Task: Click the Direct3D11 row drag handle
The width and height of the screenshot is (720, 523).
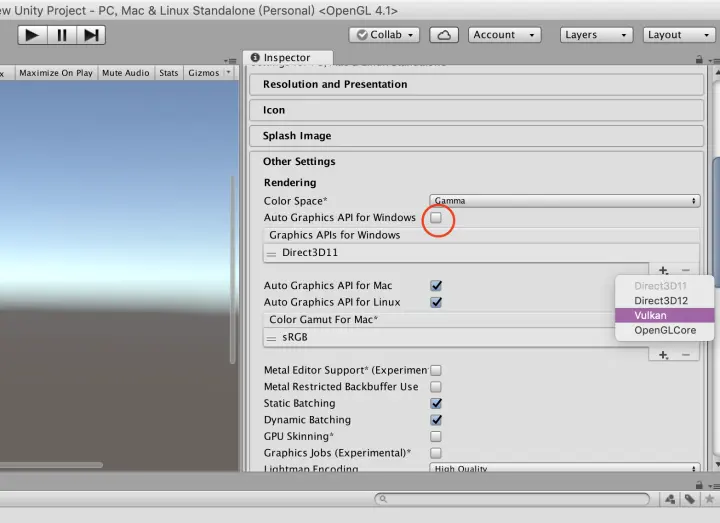Action: pos(271,253)
